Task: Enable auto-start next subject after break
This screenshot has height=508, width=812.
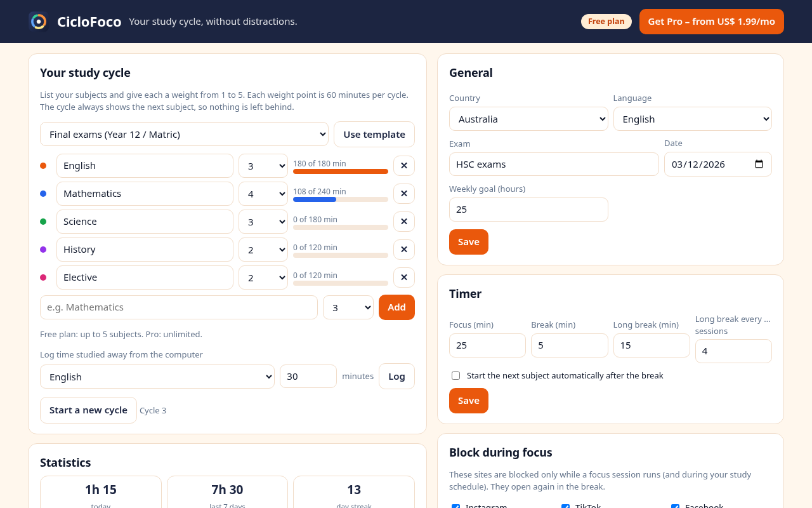Action: point(455,375)
